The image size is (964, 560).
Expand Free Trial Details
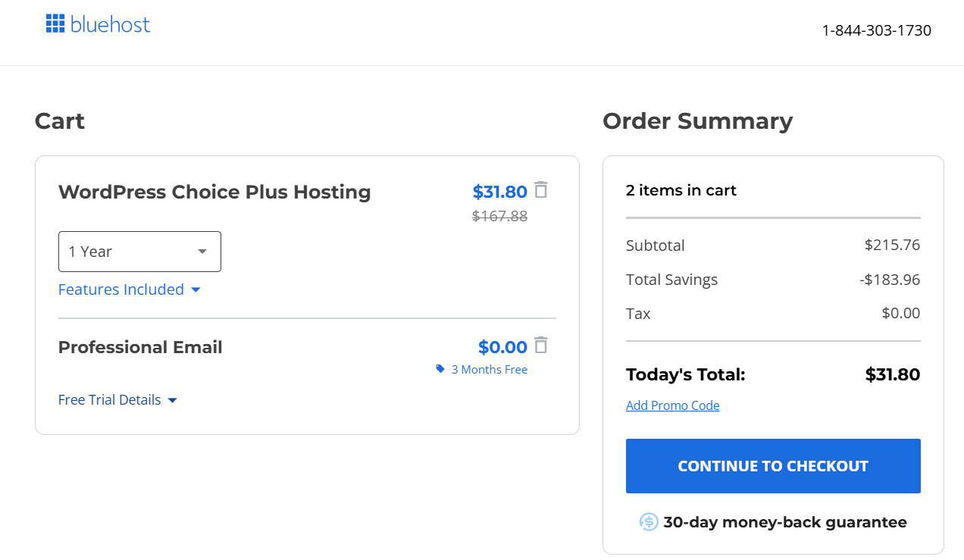click(x=117, y=400)
